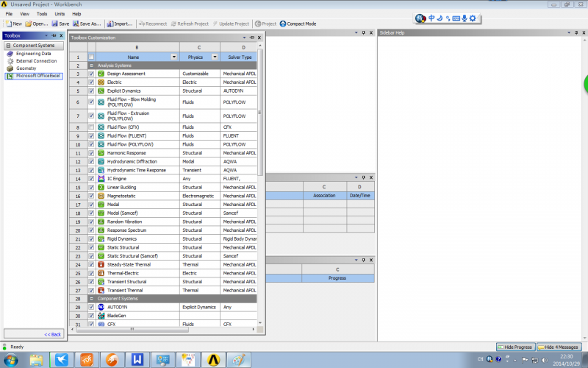Click the Save As toolbar button
Screen dimensions: 588x368
87,24
